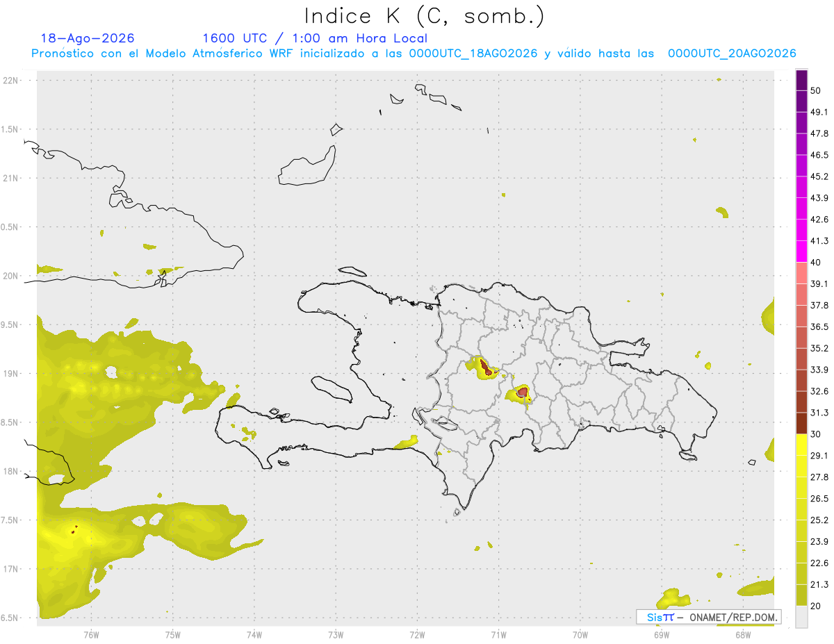Image resolution: width=834 pixels, height=644 pixels.
Task: Click the "18N" latitude label
Action: [10, 471]
